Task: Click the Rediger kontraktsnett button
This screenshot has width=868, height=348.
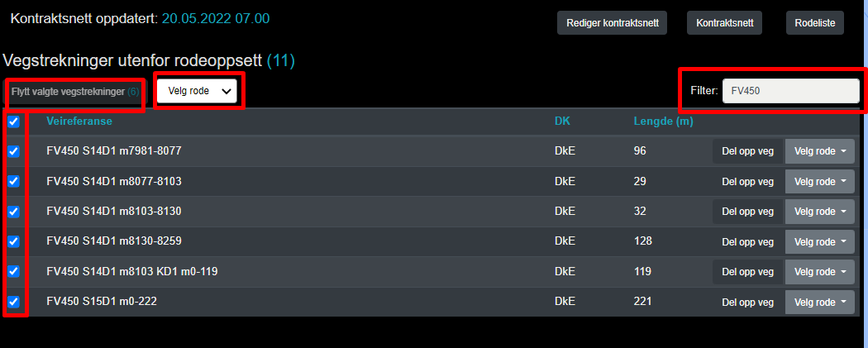Action: pyautogui.click(x=613, y=23)
